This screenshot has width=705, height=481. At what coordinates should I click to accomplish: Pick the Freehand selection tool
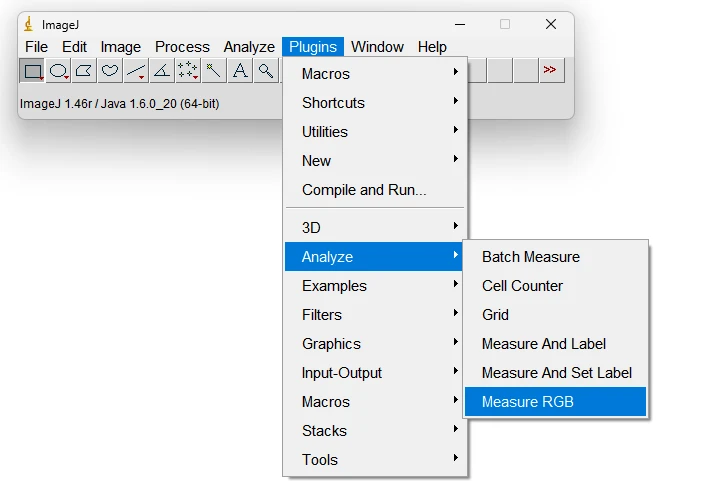point(111,71)
